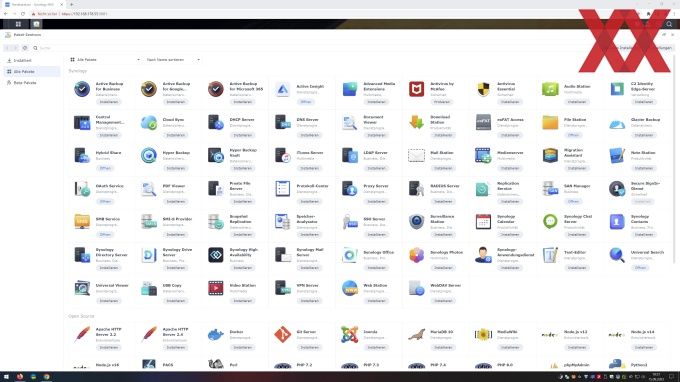This screenshot has height=382, width=680.
Task: Select the Glacier Backup icon
Action: click(617, 124)
